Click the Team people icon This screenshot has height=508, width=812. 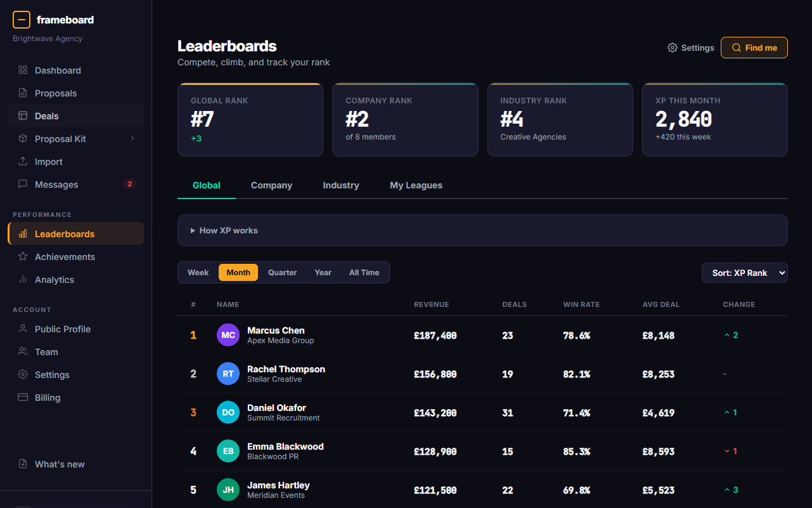click(23, 352)
